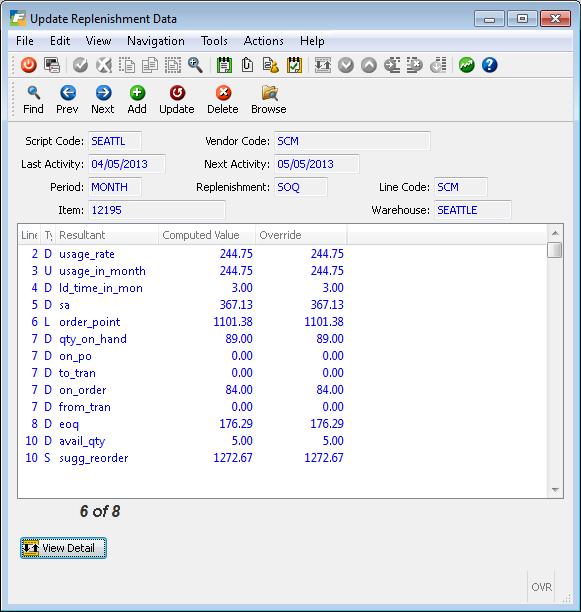581x612 pixels.
Task: Delete the current record
Action: click(223, 100)
